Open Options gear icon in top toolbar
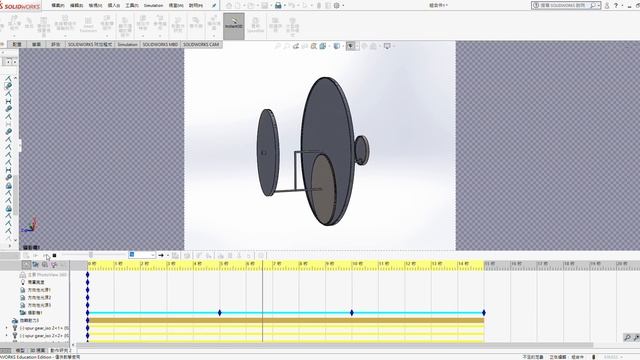This screenshot has height=360, width=640. click(337, 5)
